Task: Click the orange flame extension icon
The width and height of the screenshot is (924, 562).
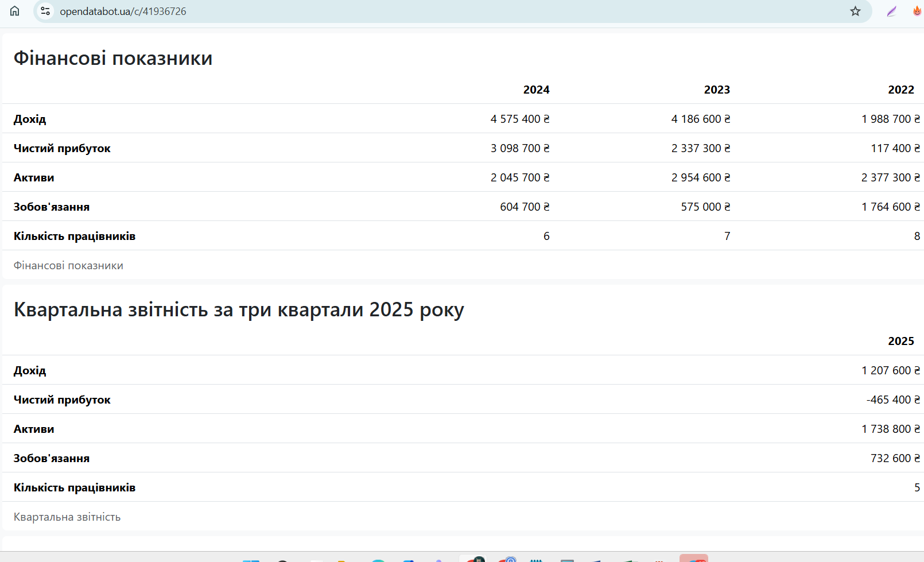Action: (917, 11)
